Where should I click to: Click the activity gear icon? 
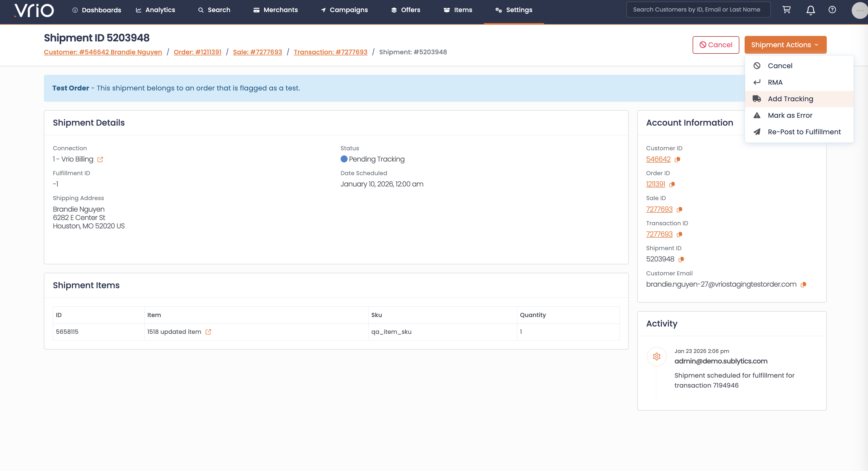656,357
